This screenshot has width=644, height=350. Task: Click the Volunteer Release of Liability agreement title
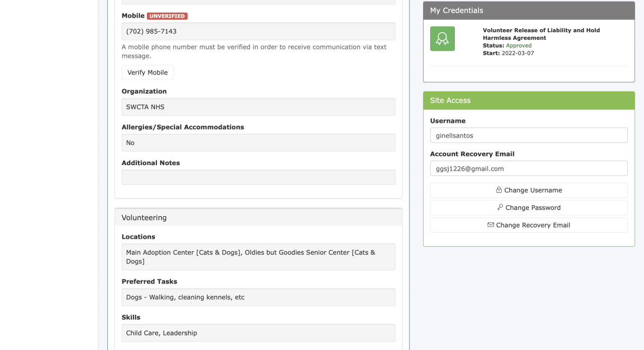coord(541,34)
